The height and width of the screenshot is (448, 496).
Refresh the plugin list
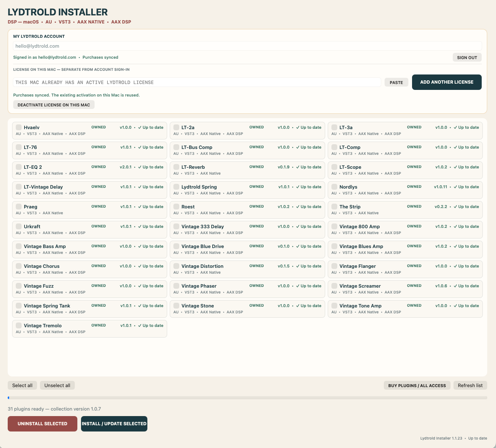click(470, 385)
